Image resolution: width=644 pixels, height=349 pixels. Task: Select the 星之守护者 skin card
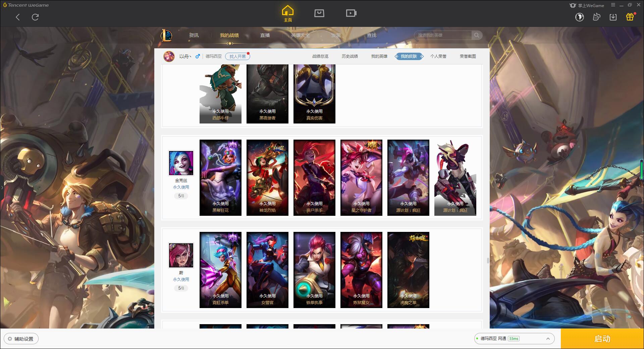click(x=361, y=178)
